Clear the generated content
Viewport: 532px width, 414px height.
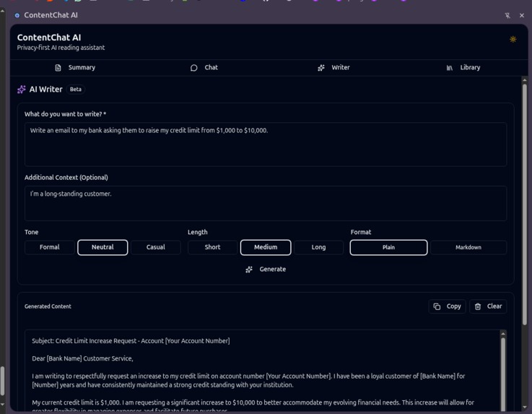[488, 306]
